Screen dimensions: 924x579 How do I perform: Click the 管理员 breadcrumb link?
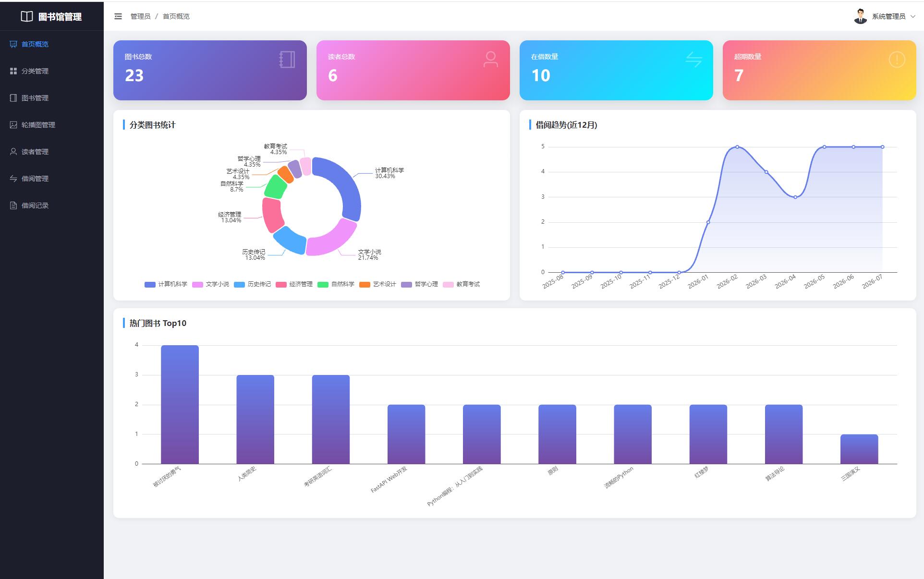point(141,16)
